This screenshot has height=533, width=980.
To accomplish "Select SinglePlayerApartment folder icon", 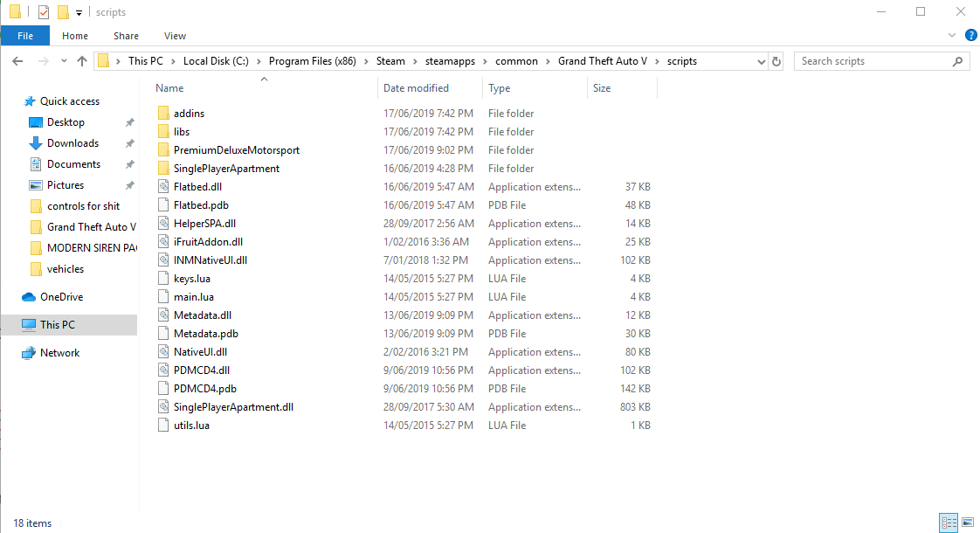I will click(163, 169).
